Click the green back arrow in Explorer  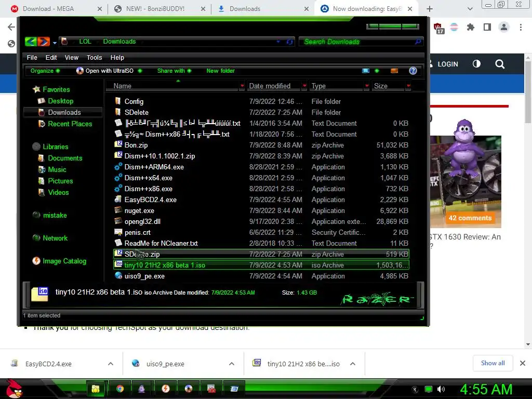click(31, 42)
